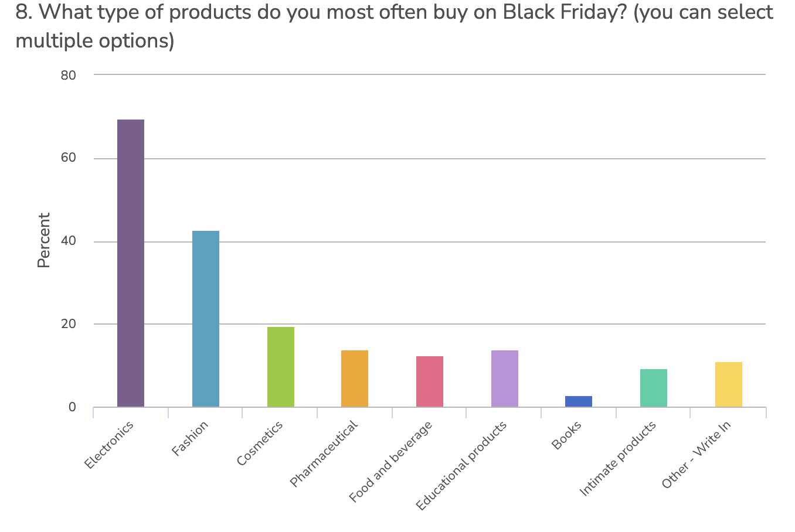Click the green Cosmetics bar
This screenshot has width=795, height=532.
pos(281,367)
